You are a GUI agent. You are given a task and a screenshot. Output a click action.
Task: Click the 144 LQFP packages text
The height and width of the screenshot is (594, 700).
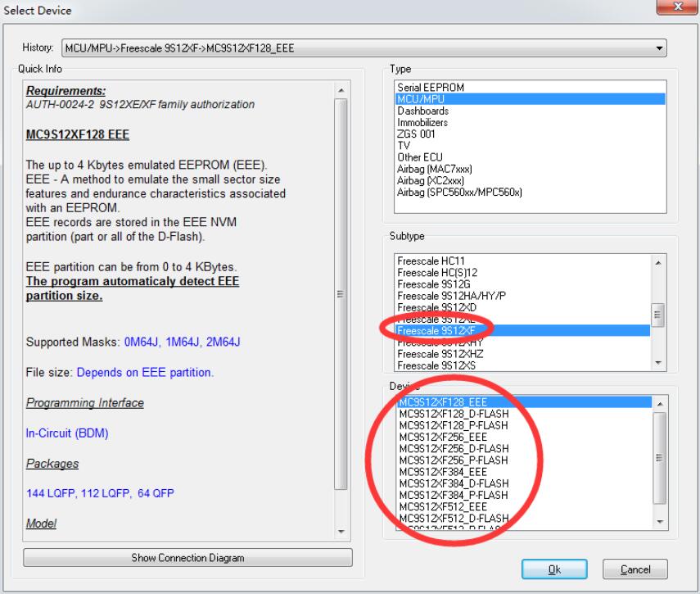click(51, 493)
